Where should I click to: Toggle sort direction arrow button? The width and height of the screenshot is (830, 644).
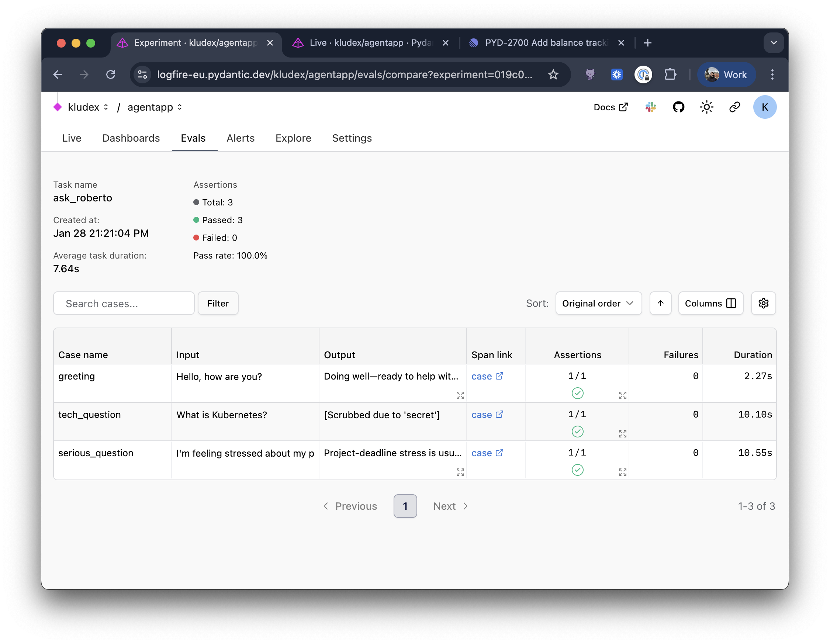pos(661,303)
